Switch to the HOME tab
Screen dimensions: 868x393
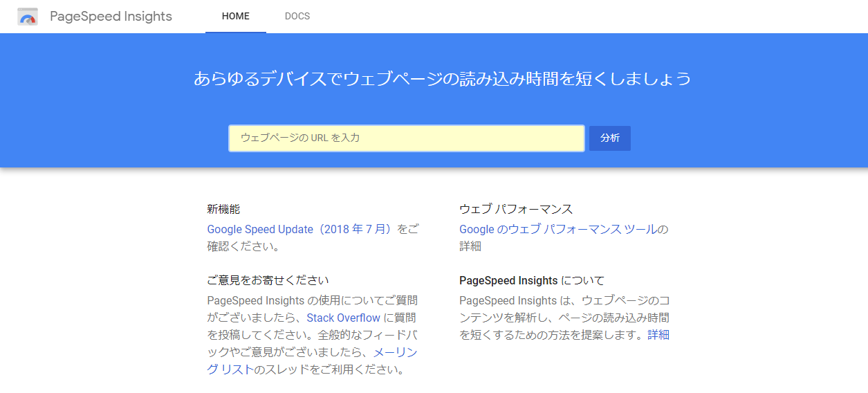click(x=236, y=17)
